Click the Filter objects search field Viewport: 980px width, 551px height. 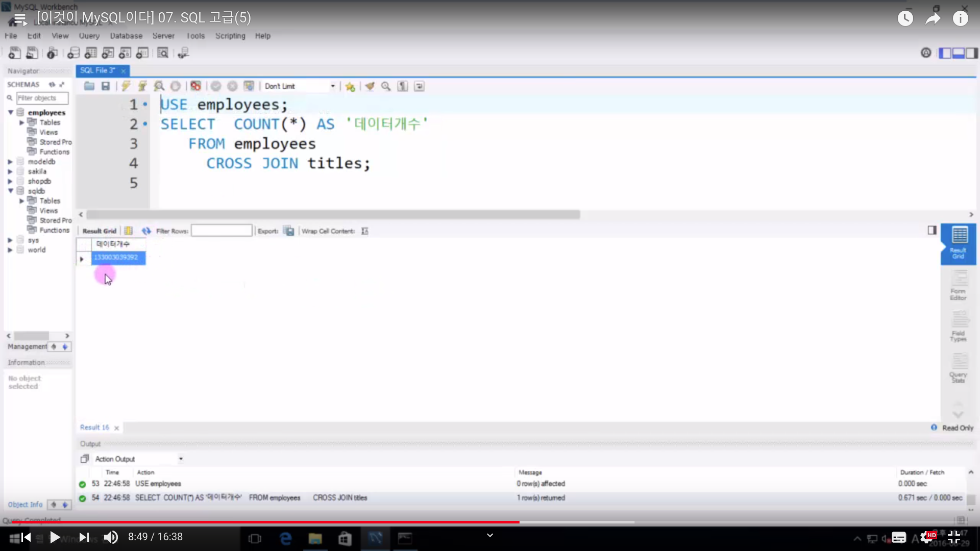(x=42, y=98)
